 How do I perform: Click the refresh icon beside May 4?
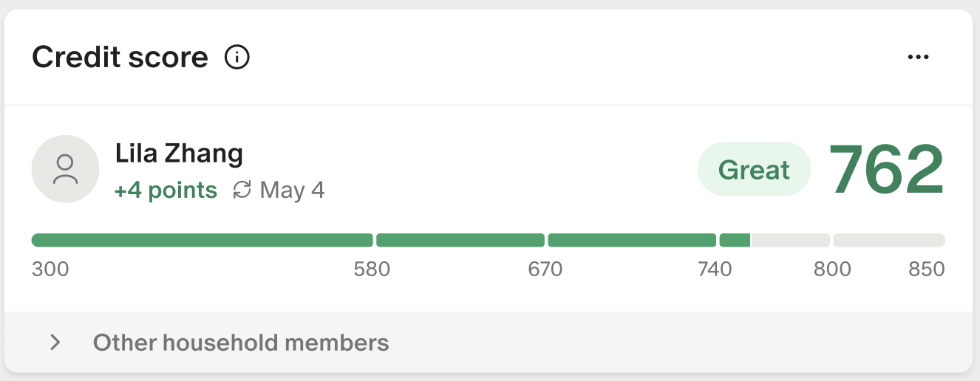pyautogui.click(x=242, y=190)
